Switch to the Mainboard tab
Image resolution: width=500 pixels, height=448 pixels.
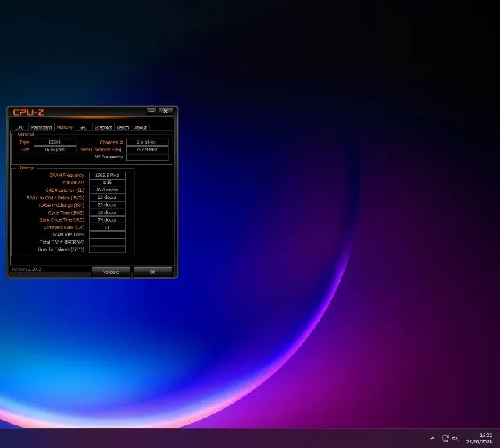[x=41, y=127]
